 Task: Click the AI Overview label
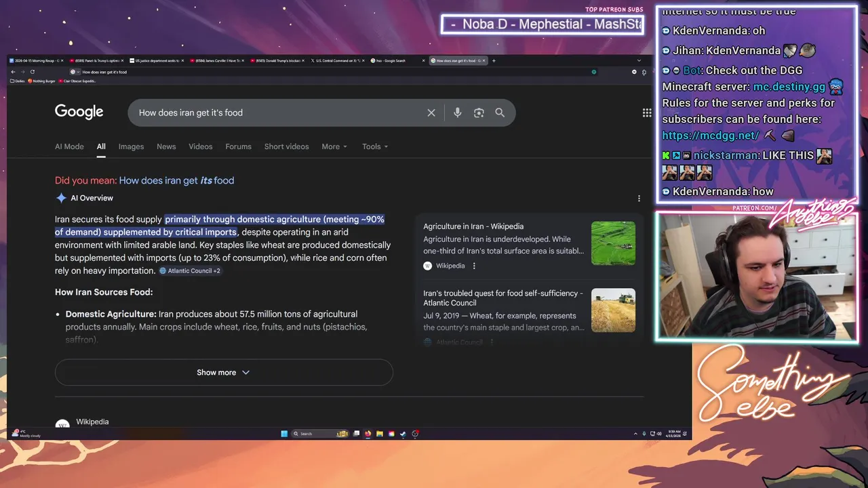point(92,198)
